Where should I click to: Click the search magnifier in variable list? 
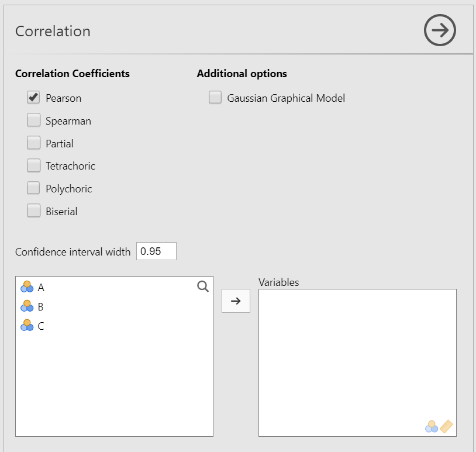tap(203, 287)
